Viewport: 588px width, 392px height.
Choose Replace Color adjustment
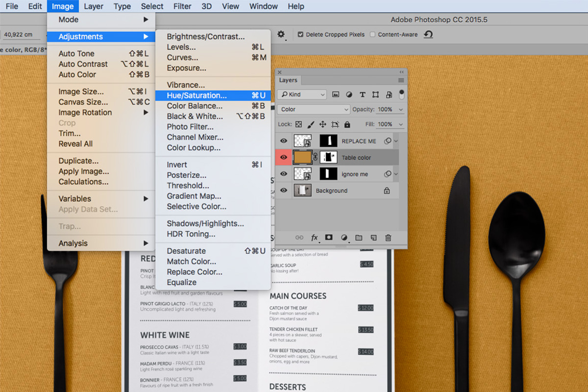click(213, 272)
